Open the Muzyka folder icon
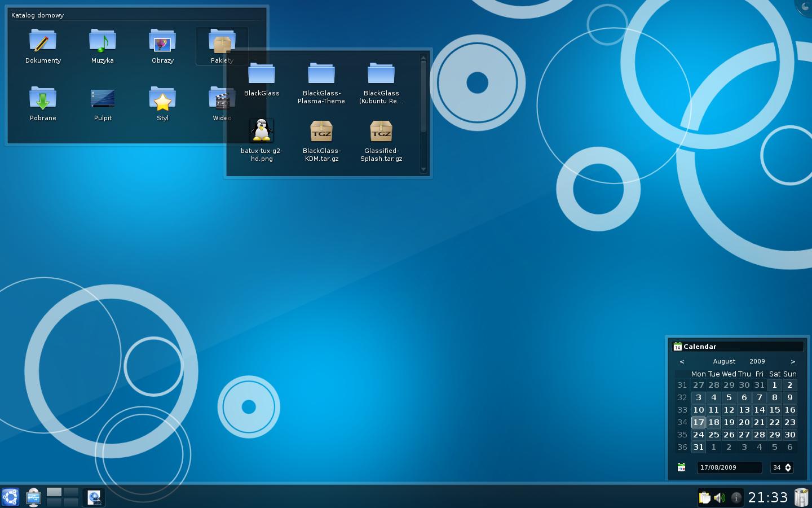Screen dimensions: 812x508 point(103,46)
